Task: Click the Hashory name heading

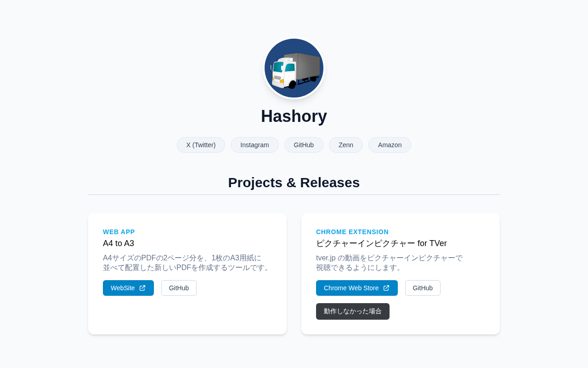Action: pyautogui.click(x=294, y=116)
